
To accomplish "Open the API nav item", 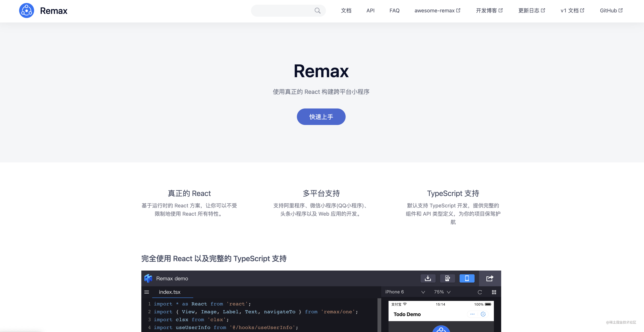I will [x=370, y=10].
